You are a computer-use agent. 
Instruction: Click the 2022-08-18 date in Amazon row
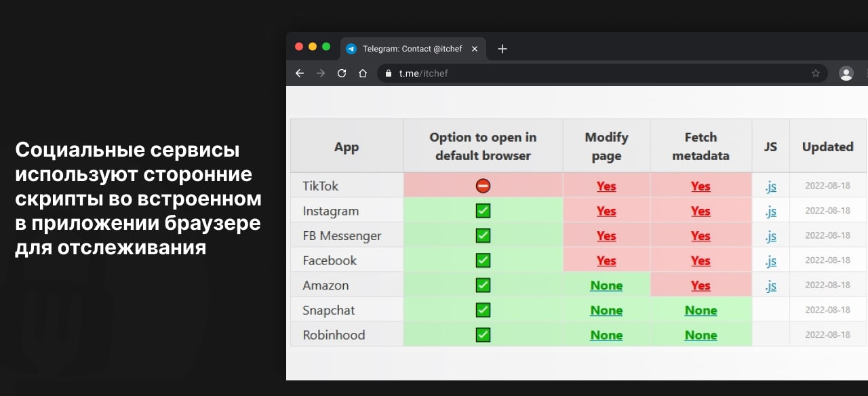827,285
